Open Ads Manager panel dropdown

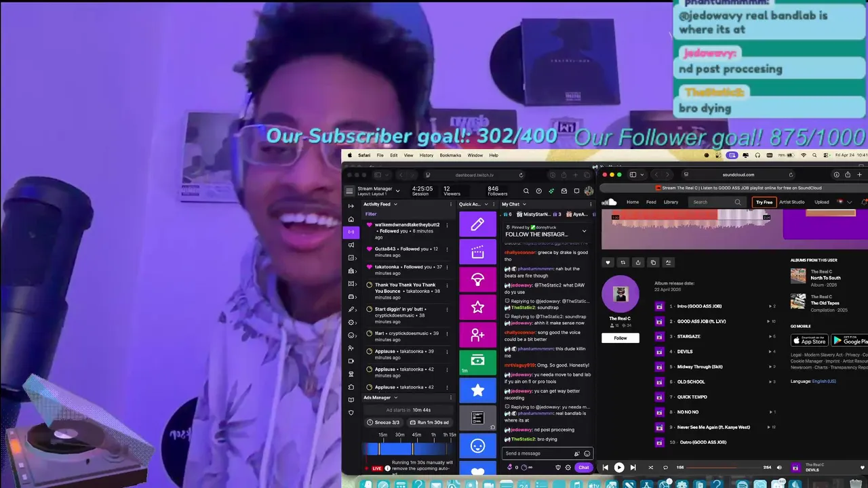(396, 397)
